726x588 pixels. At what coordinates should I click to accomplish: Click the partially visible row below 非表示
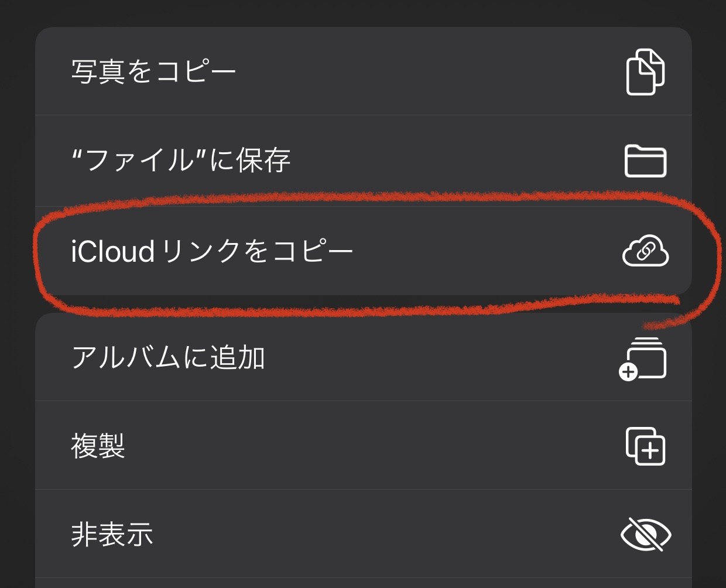tap(364, 583)
